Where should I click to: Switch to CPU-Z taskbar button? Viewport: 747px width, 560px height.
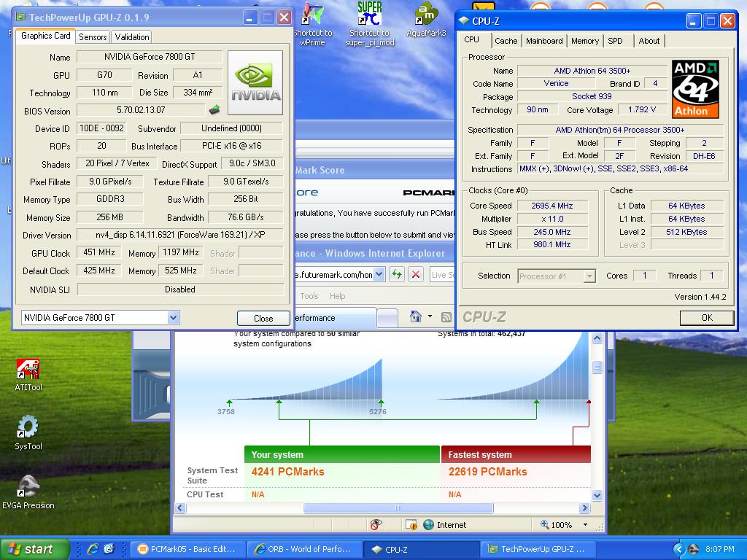coord(422,549)
